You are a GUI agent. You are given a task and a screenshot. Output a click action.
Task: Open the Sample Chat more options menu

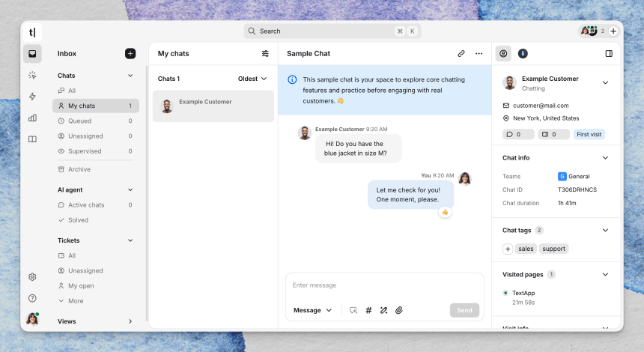coord(479,53)
